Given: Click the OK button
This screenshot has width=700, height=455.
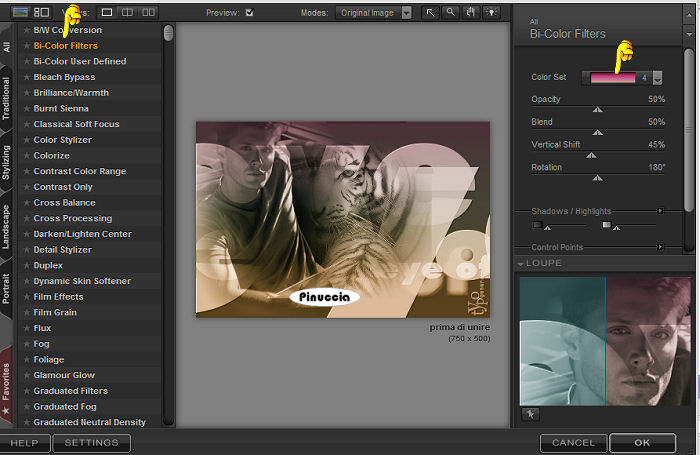Looking at the screenshot, I should tap(641, 442).
